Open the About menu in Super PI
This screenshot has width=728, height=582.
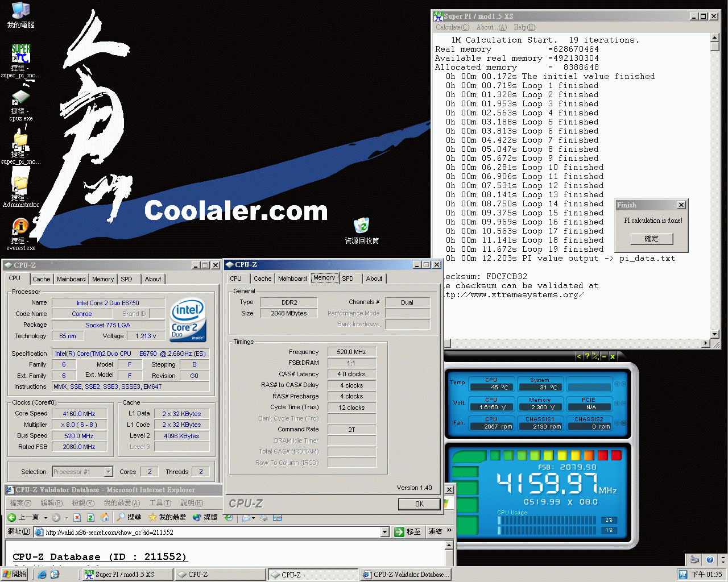pyautogui.click(x=491, y=27)
